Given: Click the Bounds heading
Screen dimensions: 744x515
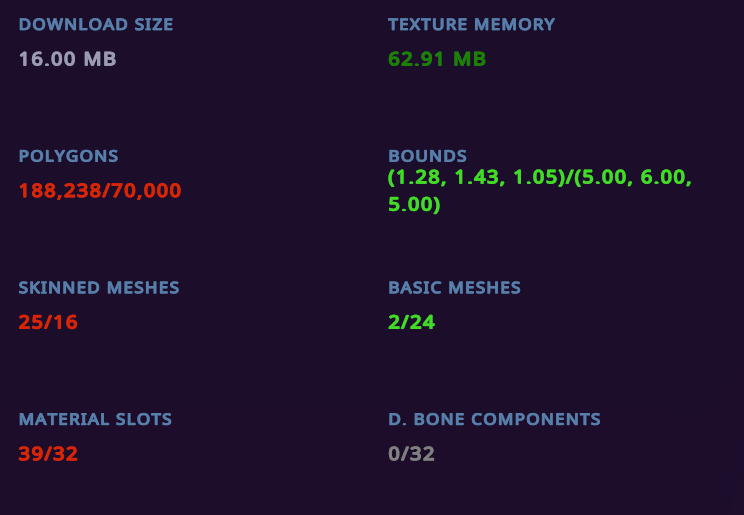Looking at the screenshot, I should [428, 156].
